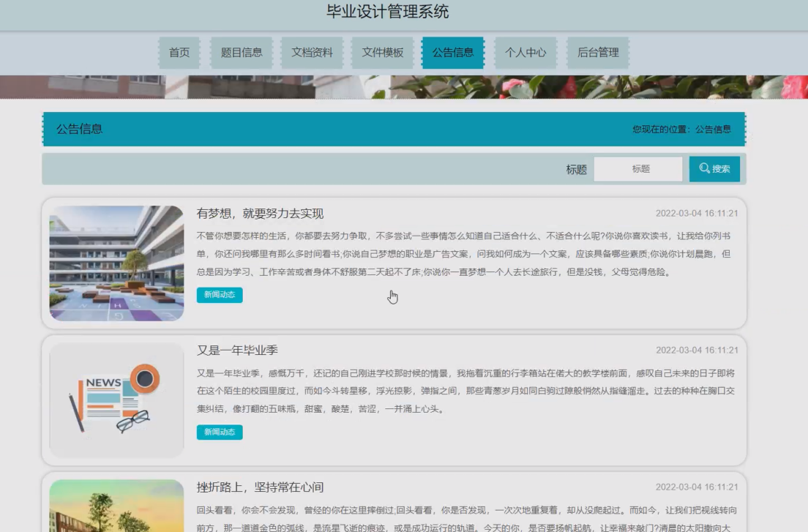Open the 首页 navigation tab

click(179, 53)
